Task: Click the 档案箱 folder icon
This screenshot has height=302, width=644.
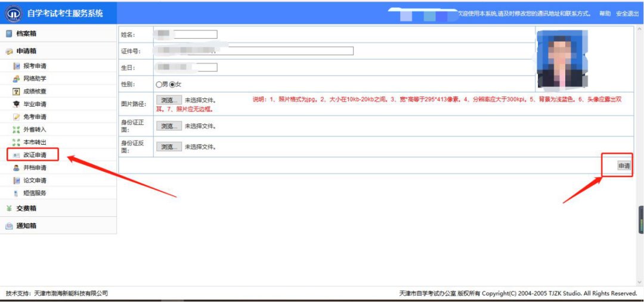Action: tap(9, 33)
